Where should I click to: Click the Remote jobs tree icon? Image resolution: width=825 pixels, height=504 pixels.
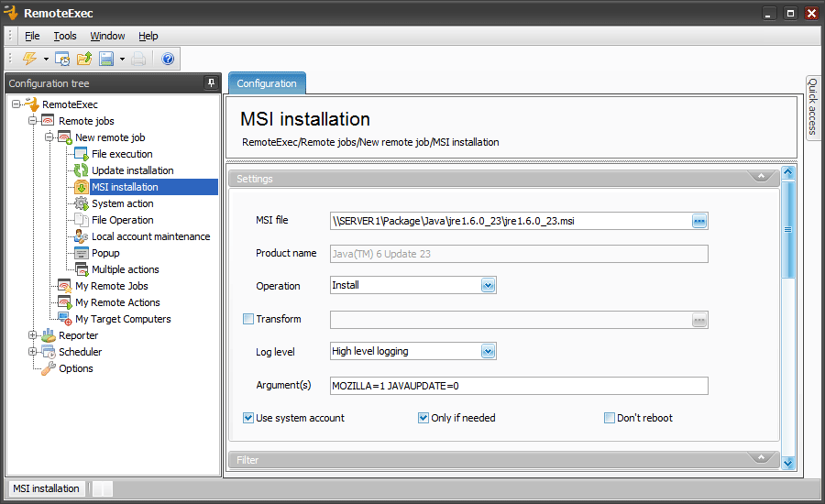[48, 120]
